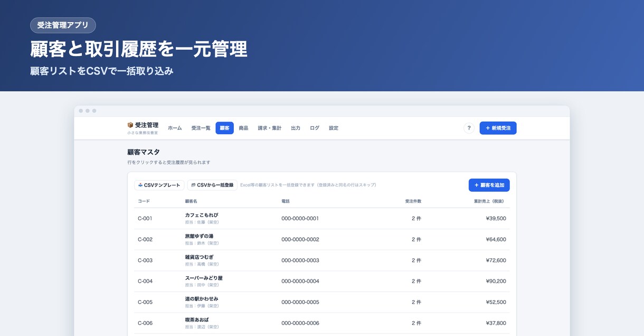The height and width of the screenshot is (336, 644).
Task: Click the 受注管理 package logo icon
Action: coord(130,125)
